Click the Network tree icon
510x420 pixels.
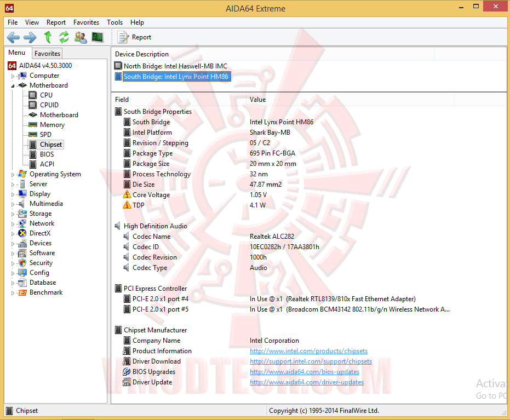click(22, 223)
